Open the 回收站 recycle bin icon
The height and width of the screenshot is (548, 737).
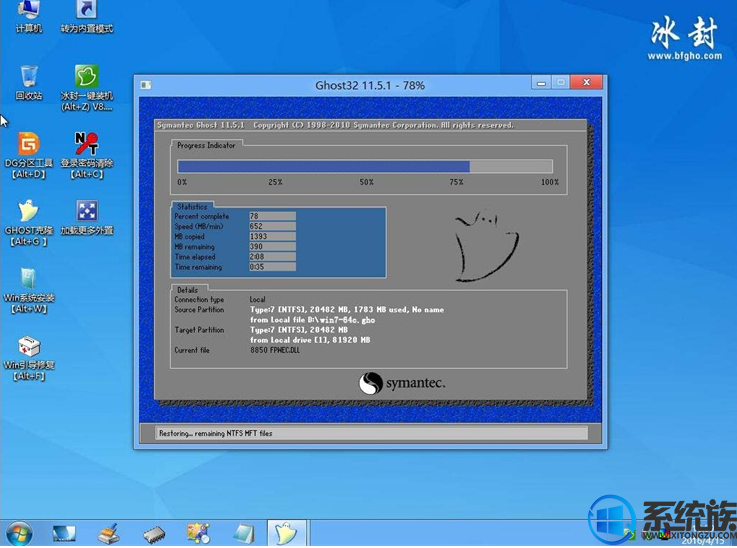click(x=29, y=84)
